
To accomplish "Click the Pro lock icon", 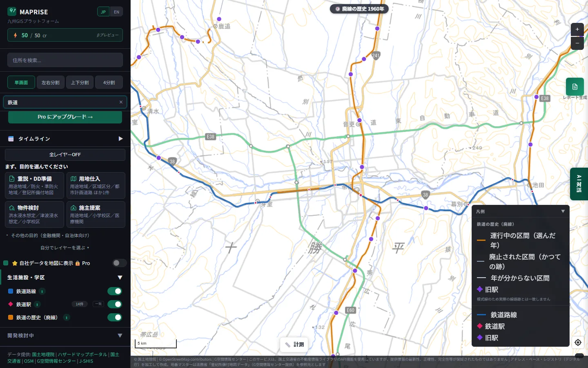I will pyautogui.click(x=78, y=263).
